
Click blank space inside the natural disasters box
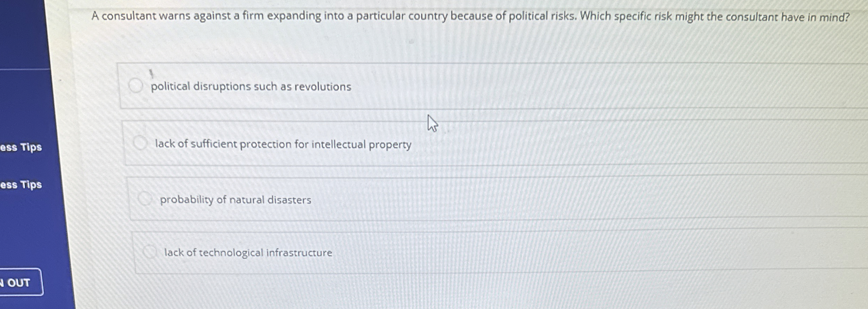coord(564,200)
